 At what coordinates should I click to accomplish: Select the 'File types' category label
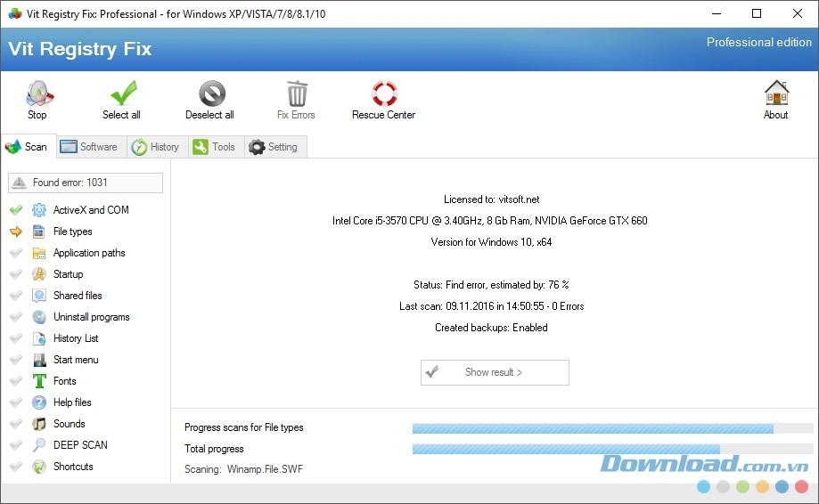(x=72, y=232)
